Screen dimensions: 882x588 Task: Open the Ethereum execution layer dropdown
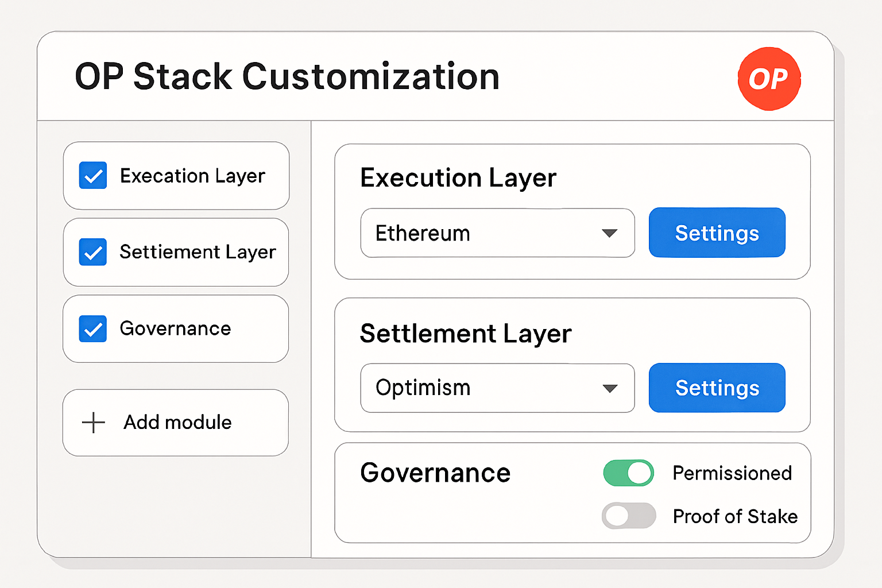click(497, 233)
